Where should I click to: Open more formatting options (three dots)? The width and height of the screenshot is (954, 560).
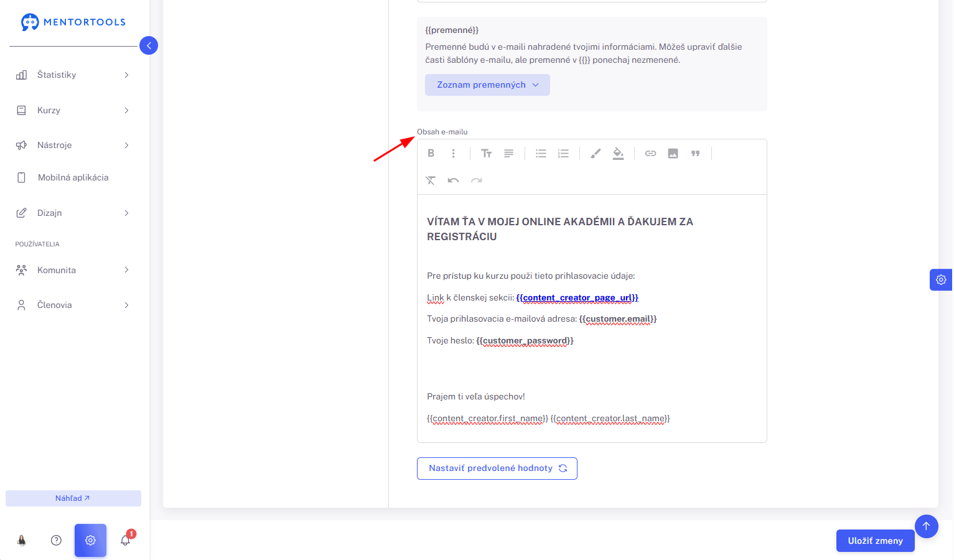pos(453,153)
